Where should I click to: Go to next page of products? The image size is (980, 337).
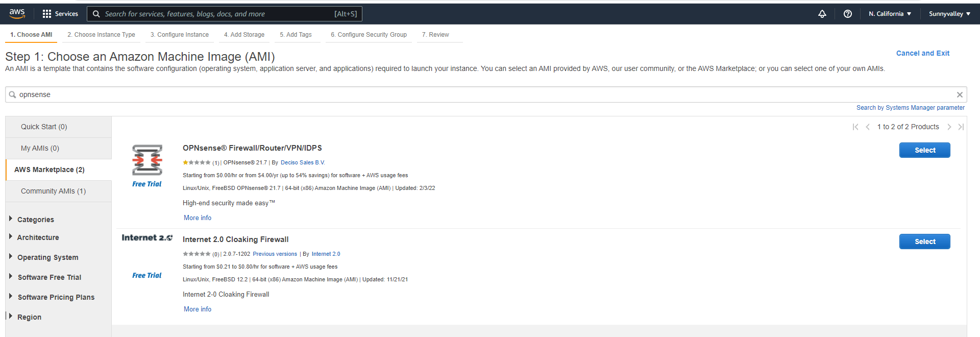coord(949,127)
